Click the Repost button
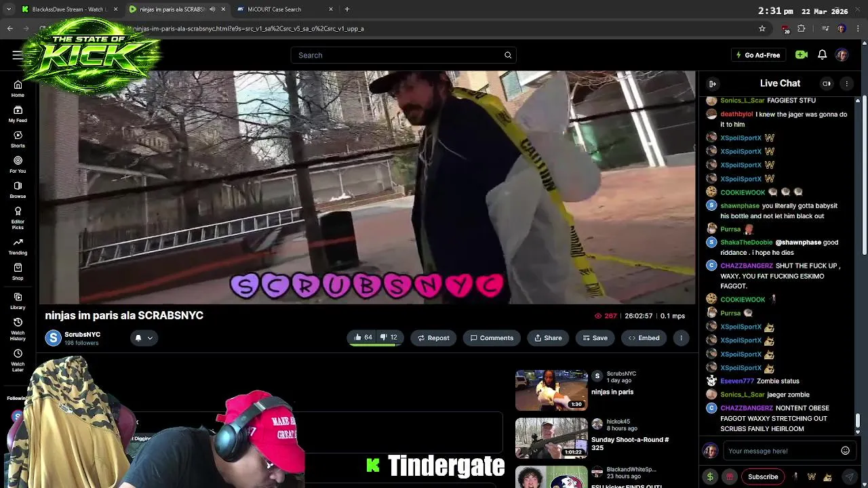Viewport: 868px width, 488px height. coord(433,338)
